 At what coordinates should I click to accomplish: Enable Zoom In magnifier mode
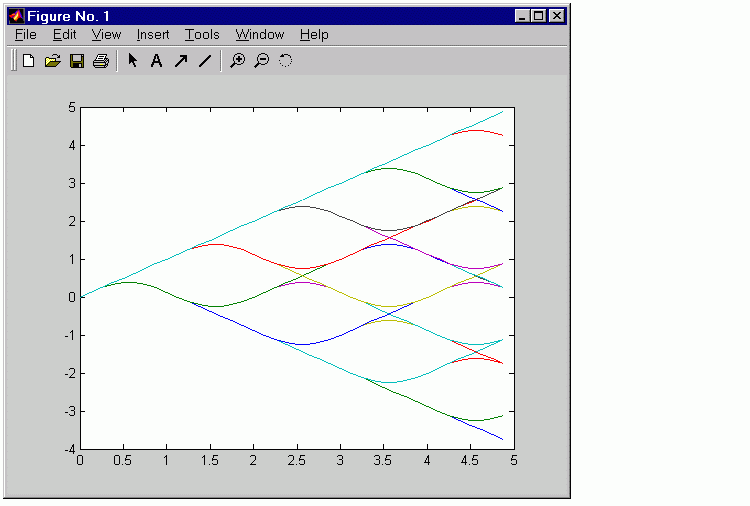click(x=237, y=61)
